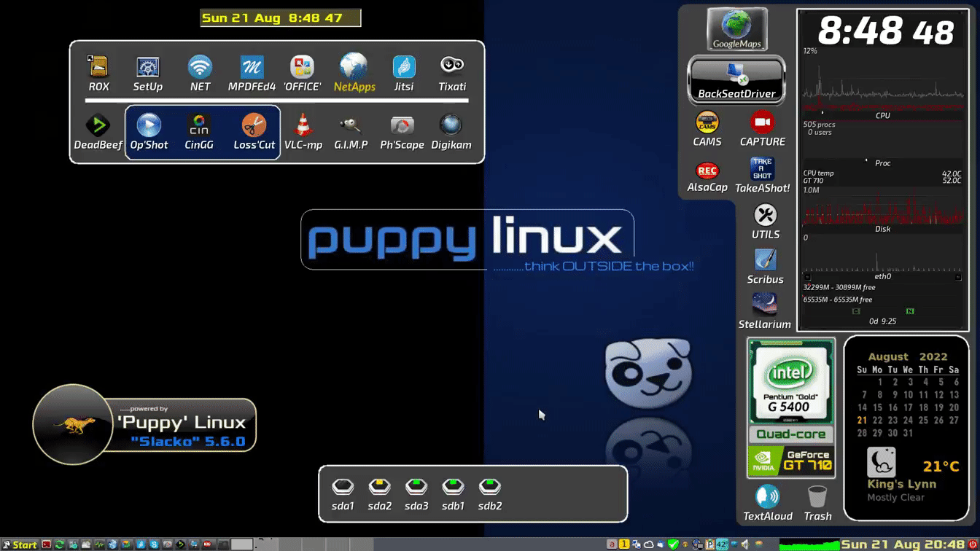This screenshot has height=551, width=980.
Task: Click the green CPU graph in taskbar
Action: click(x=809, y=544)
